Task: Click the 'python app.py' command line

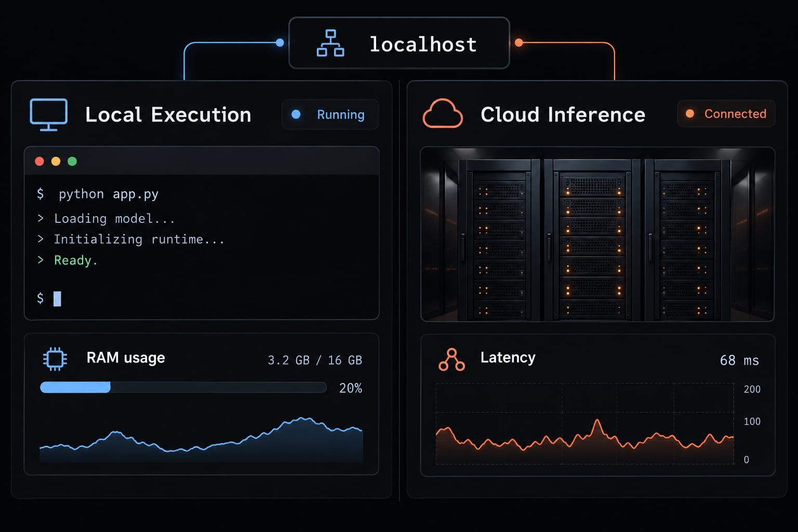Action: point(98,194)
